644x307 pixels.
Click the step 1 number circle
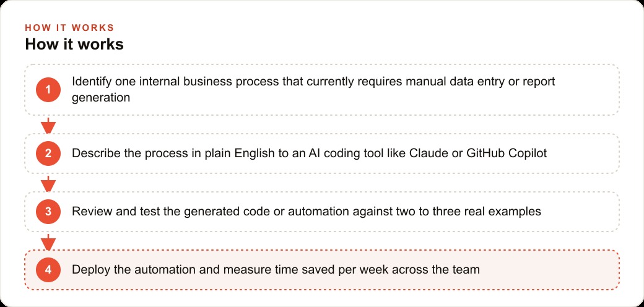click(x=48, y=90)
